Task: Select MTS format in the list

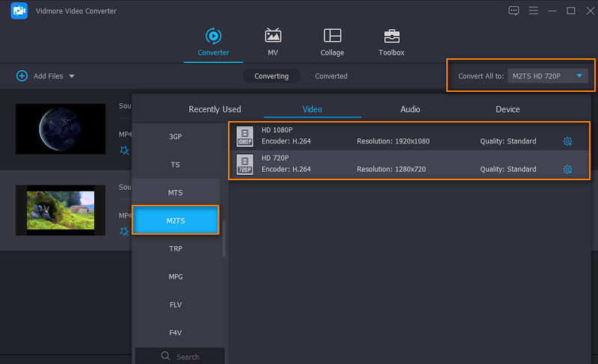Action: [175, 193]
